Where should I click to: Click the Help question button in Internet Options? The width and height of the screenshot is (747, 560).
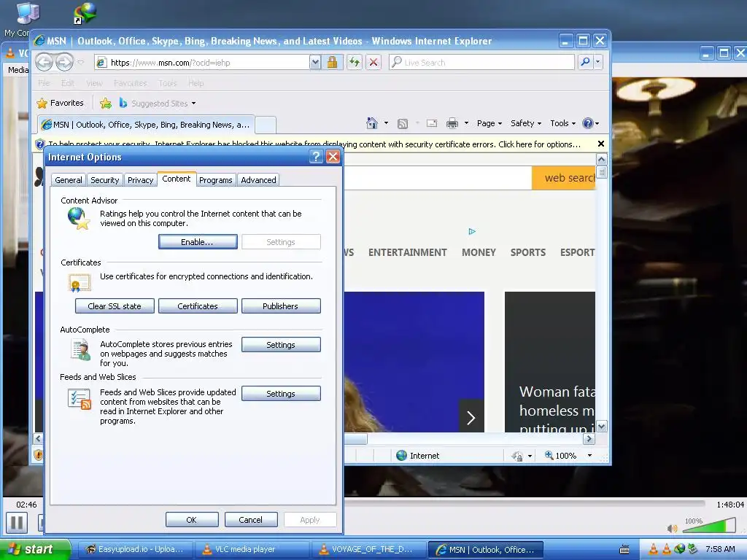(316, 157)
